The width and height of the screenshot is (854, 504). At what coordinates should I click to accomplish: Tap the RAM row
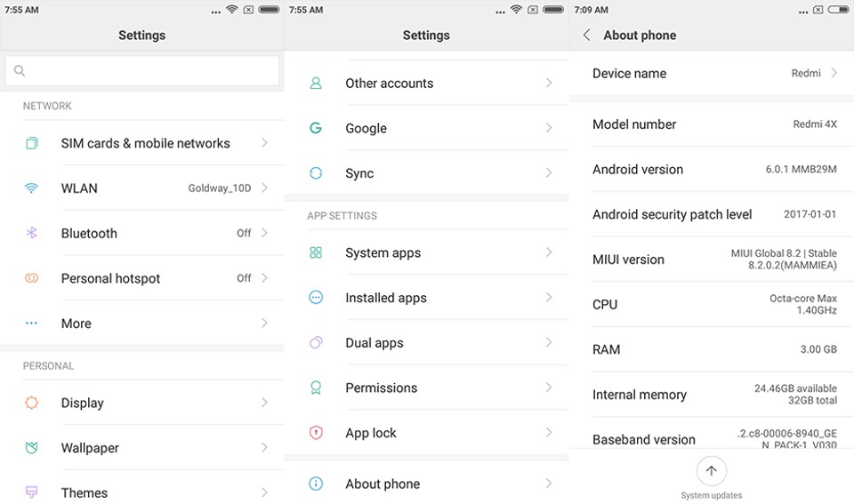(712, 349)
